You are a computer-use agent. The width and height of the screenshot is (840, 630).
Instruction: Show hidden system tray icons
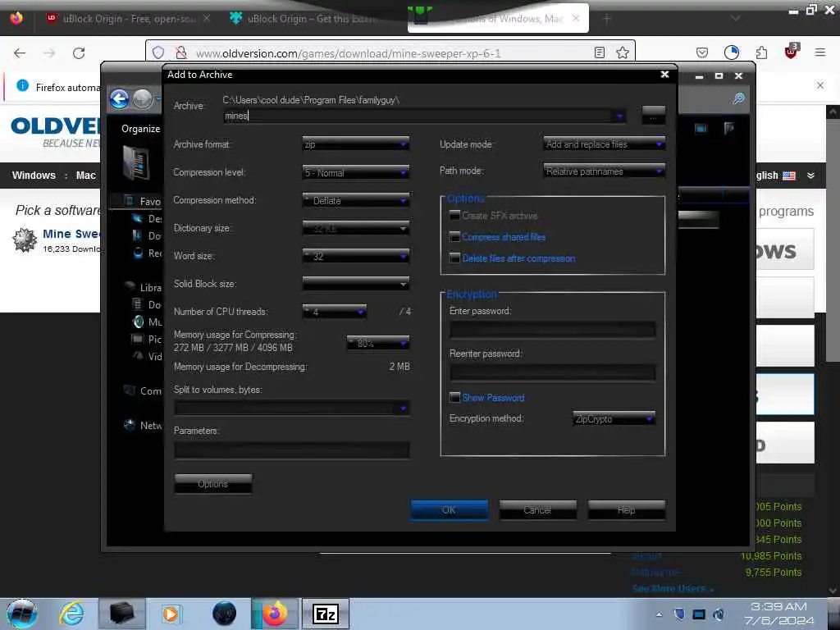click(659, 614)
